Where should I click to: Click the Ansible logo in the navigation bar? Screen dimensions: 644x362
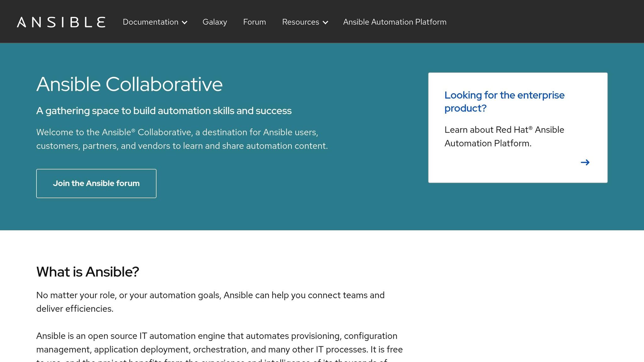(62, 22)
